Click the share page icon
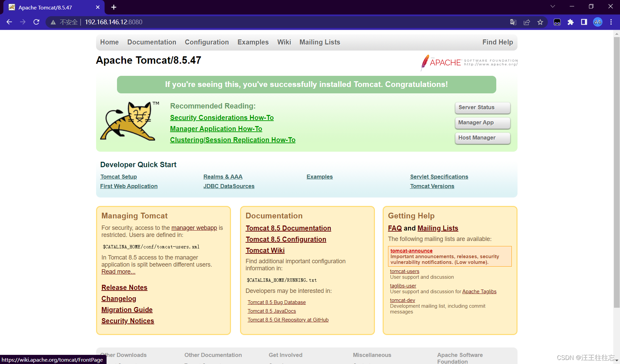620x364 pixels. [527, 22]
